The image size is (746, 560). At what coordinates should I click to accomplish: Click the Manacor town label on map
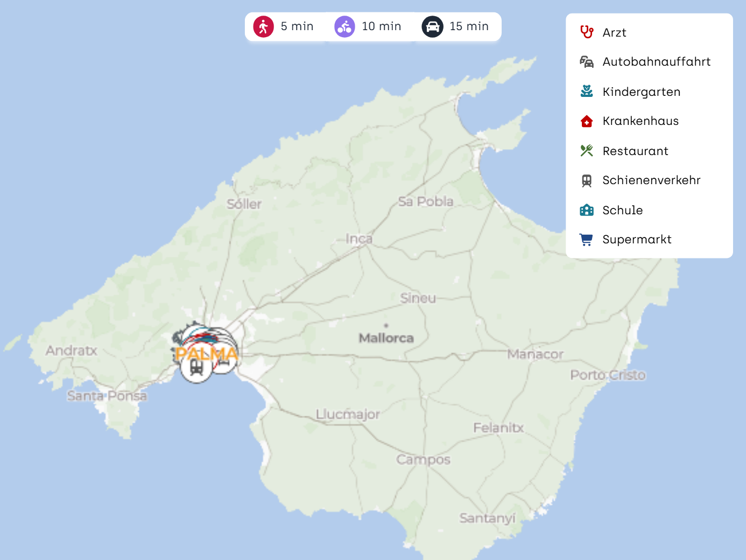535,354
